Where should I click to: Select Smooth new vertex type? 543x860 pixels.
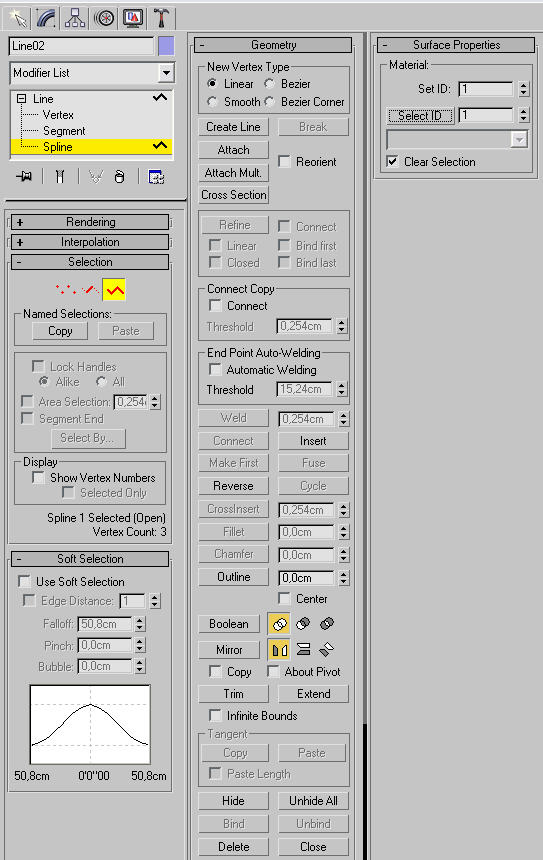coord(212,101)
